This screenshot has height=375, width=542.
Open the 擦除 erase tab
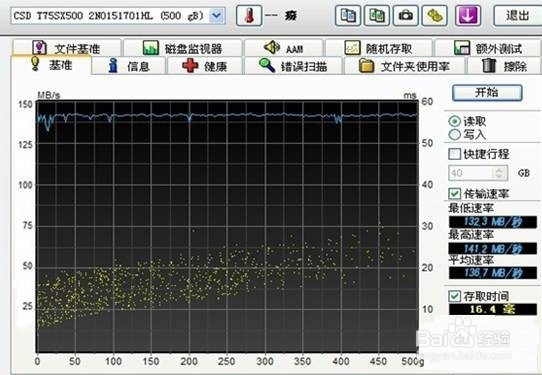504,66
